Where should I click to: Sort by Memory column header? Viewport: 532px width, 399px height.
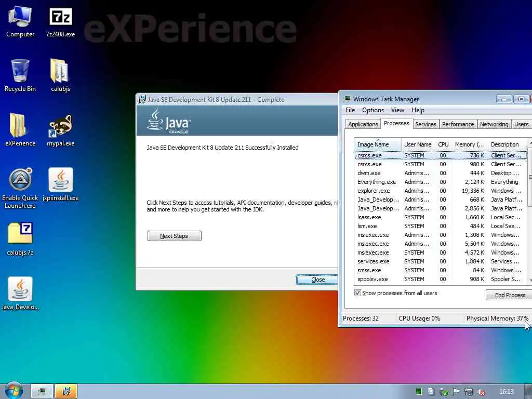pyautogui.click(x=470, y=144)
